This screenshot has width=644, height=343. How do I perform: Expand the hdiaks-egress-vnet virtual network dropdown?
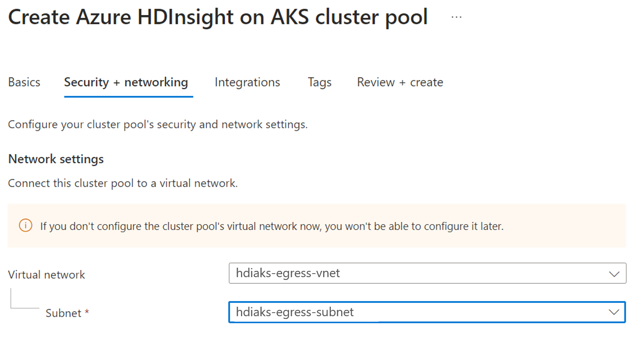pos(418,273)
